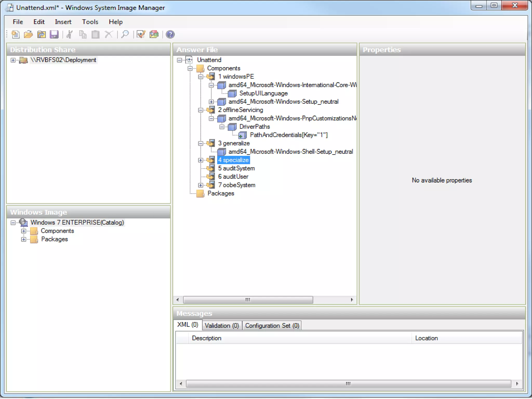Collapse the 3 generalize pass
Viewport: 532px width, 399px height.
pyautogui.click(x=201, y=144)
